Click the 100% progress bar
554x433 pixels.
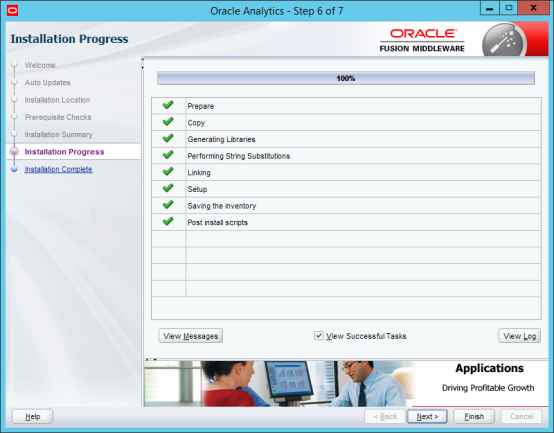(346, 78)
